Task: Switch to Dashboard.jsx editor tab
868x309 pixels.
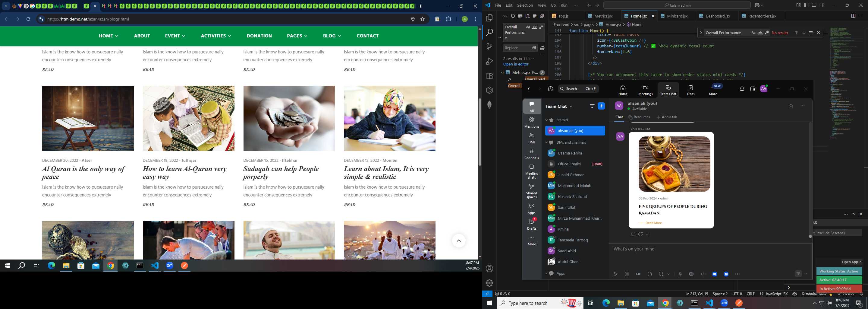Action: click(717, 16)
